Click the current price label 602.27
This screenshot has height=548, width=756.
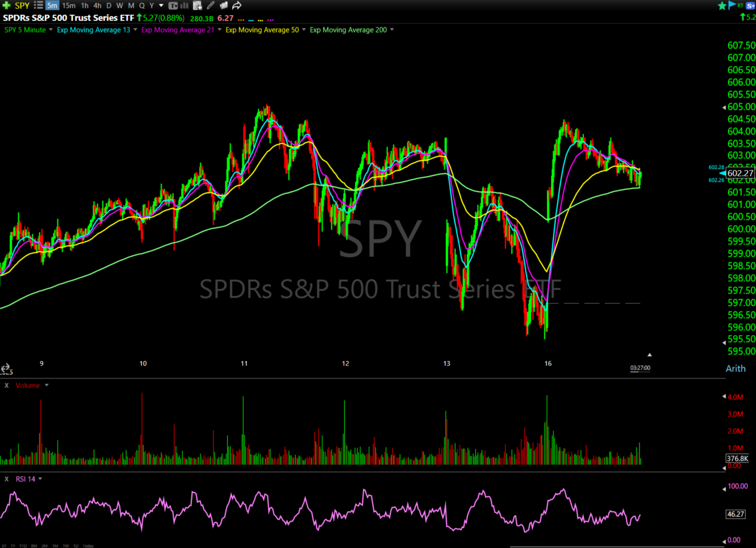point(740,173)
